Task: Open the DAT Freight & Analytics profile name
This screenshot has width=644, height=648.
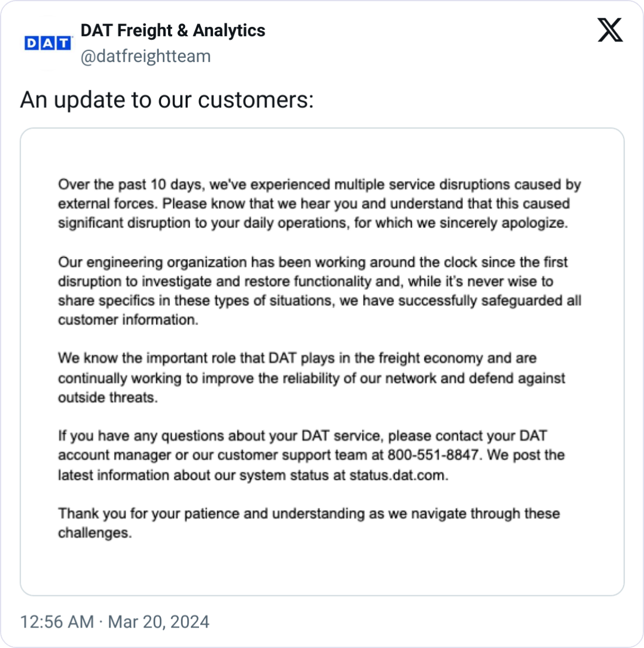Action: pos(173,30)
